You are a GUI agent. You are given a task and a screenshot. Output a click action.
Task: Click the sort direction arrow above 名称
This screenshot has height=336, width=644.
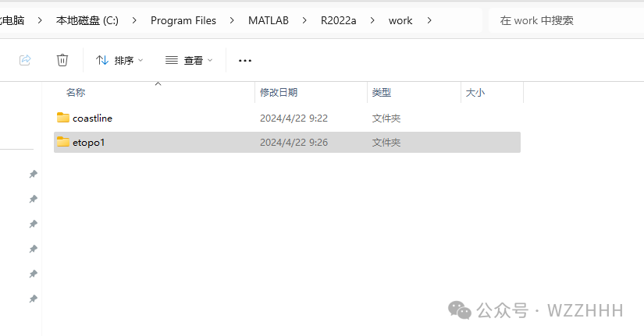pyautogui.click(x=158, y=83)
